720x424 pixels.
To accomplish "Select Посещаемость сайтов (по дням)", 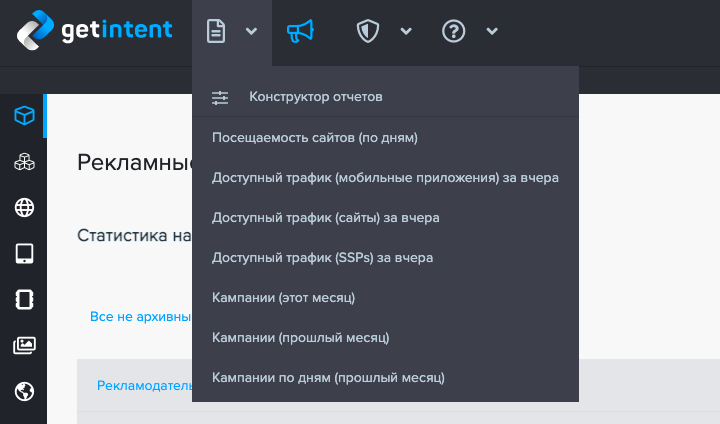I will pos(314,138).
